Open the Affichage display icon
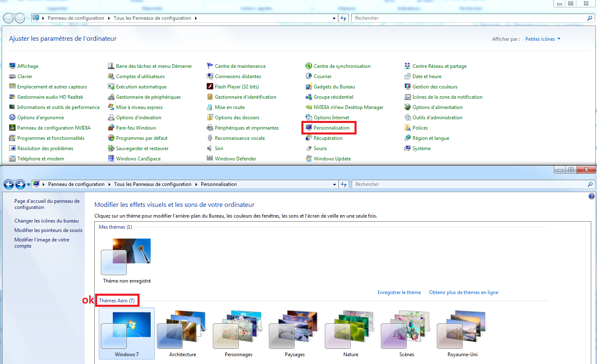Image resolution: width=597 pixels, height=364 pixels. [x=12, y=66]
